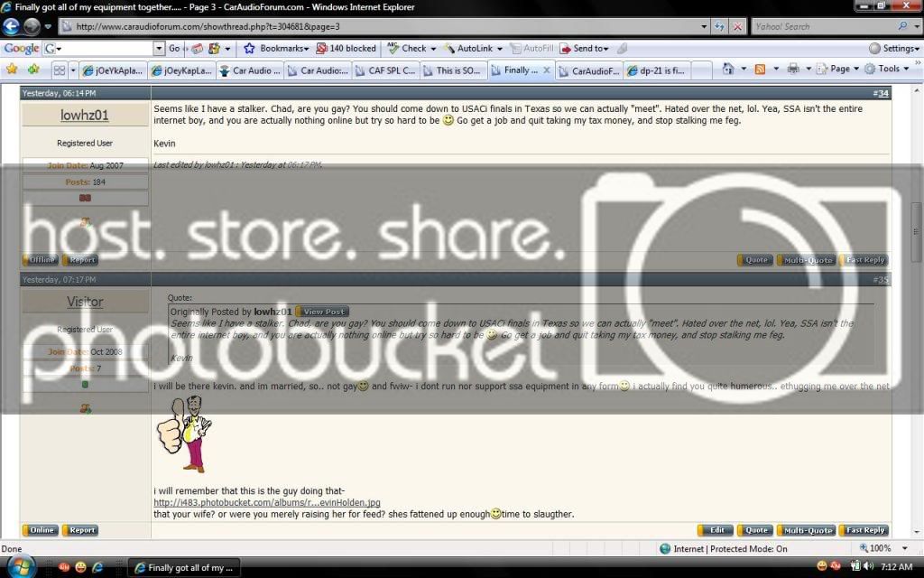924x578 pixels.
Task: Click the 7:12 AM system clock
Action: click(896, 567)
